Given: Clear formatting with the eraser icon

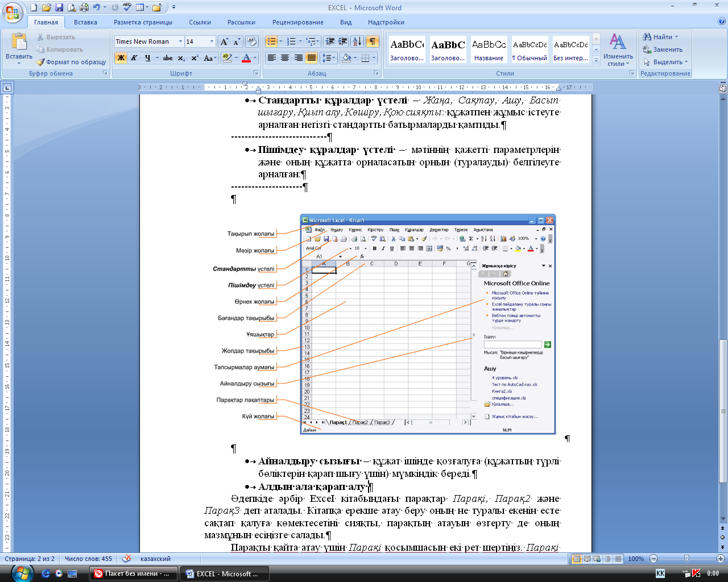Looking at the screenshot, I should pos(252,41).
